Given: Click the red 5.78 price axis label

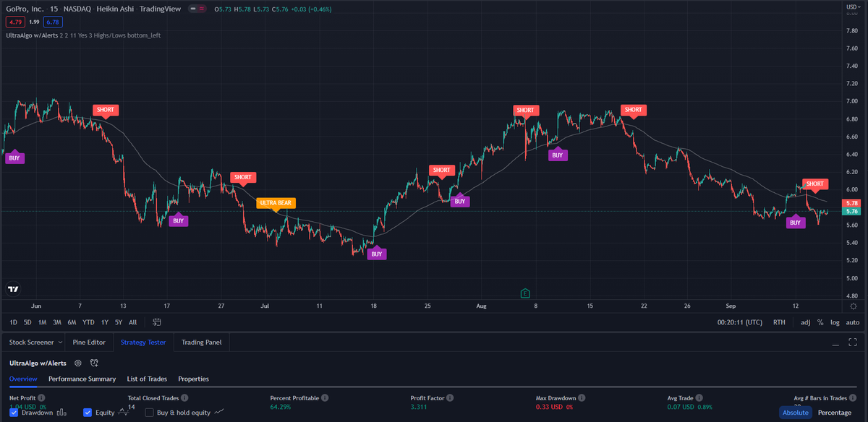Looking at the screenshot, I should [852, 203].
